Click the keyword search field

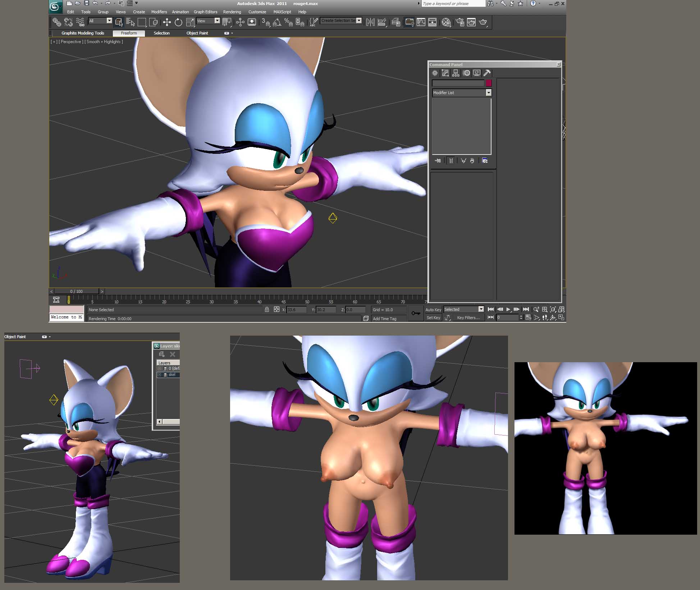pos(453,4)
